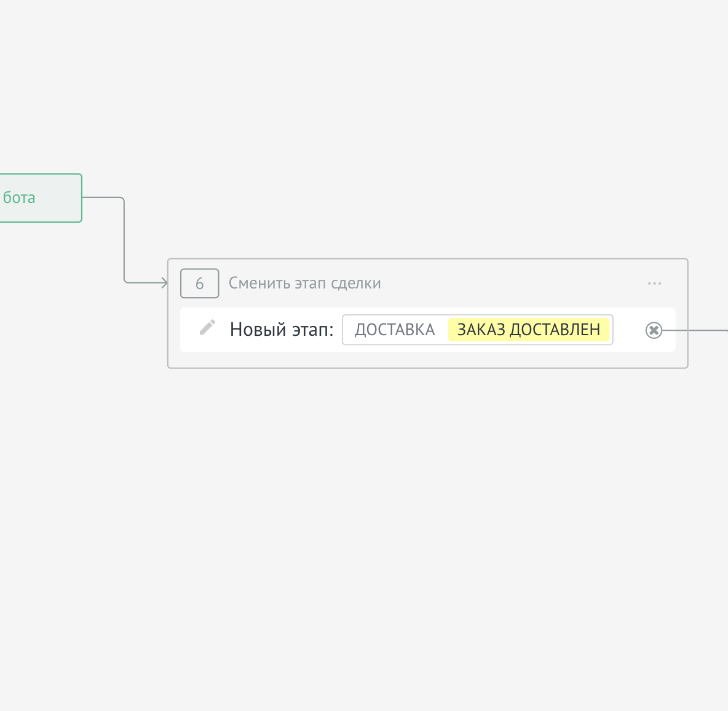Image resolution: width=728 pixels, height=711 pixels.
Task: Click the circled X connector icon
Action: coord(654,330)
